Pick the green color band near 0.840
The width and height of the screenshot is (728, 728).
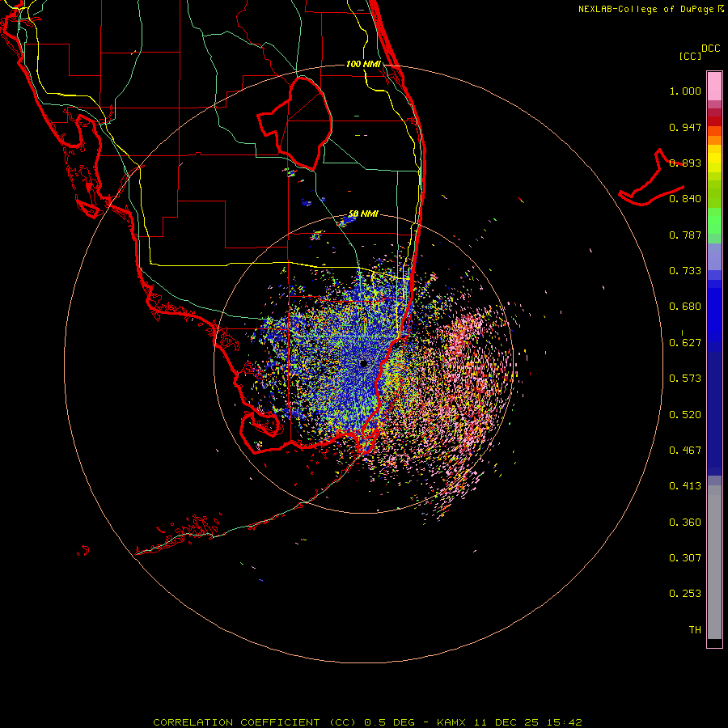pos(714,194)
